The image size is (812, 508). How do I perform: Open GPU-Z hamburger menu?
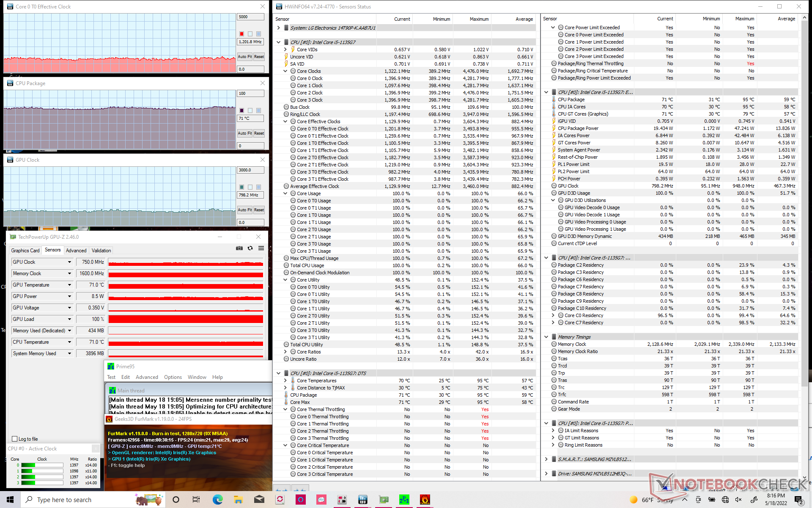click(x=261, y=248)
